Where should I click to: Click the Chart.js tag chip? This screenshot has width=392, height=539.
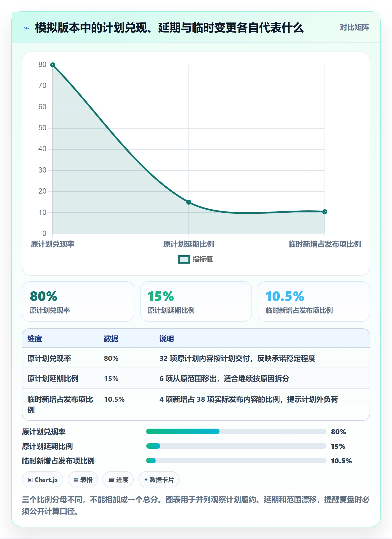tap(43, 480)
